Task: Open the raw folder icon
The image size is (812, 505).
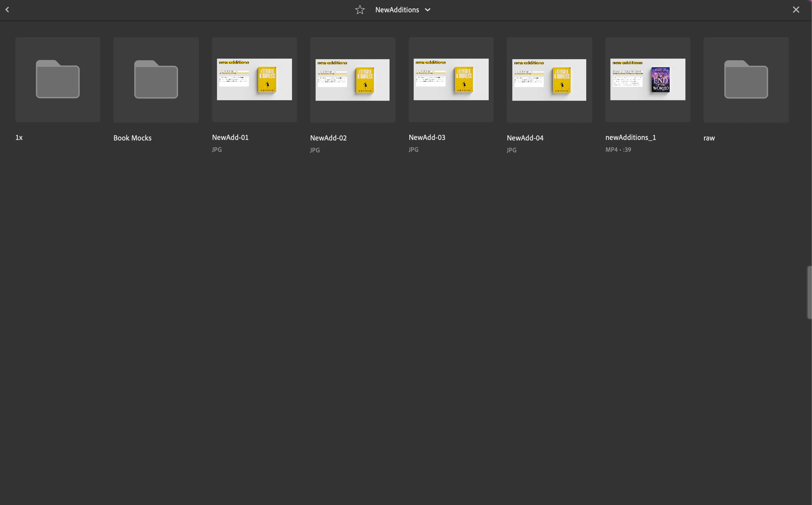Action: [746, 79]
